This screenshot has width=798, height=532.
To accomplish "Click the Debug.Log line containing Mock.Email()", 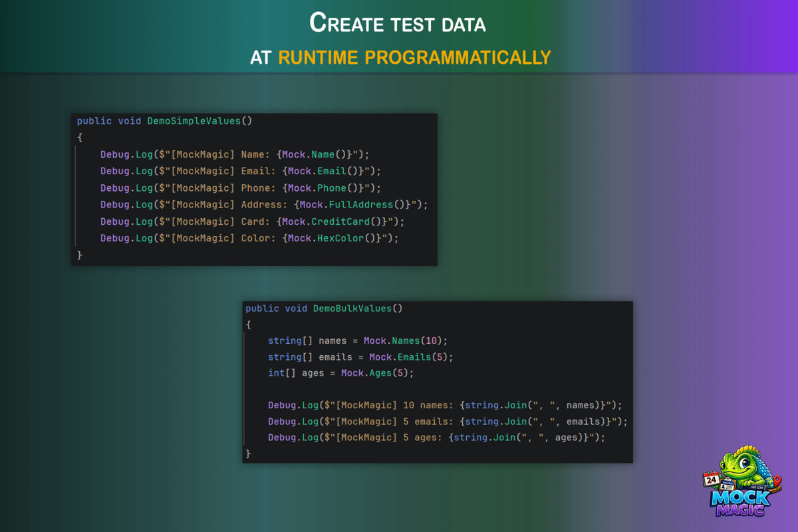I will tap(241, 171).
